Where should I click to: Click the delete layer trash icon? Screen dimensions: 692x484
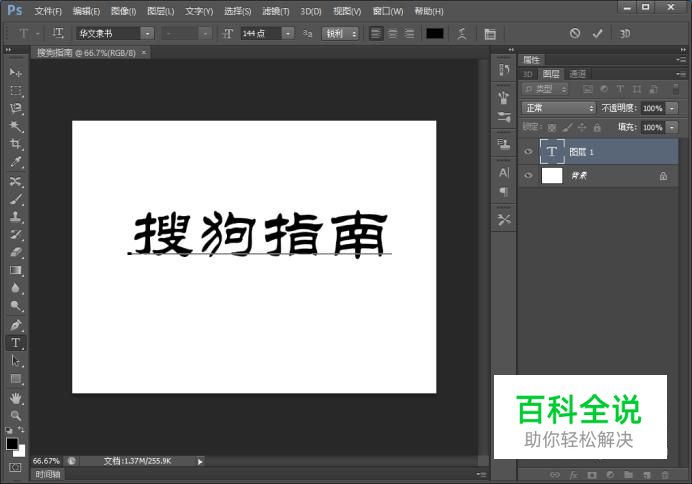tap(665, 475)
